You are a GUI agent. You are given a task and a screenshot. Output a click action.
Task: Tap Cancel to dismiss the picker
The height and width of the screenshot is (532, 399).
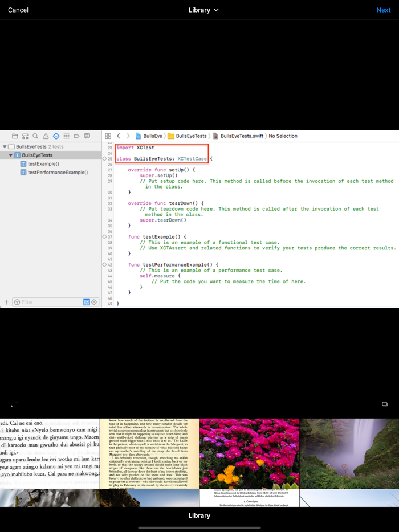click(x=18, y=10)
